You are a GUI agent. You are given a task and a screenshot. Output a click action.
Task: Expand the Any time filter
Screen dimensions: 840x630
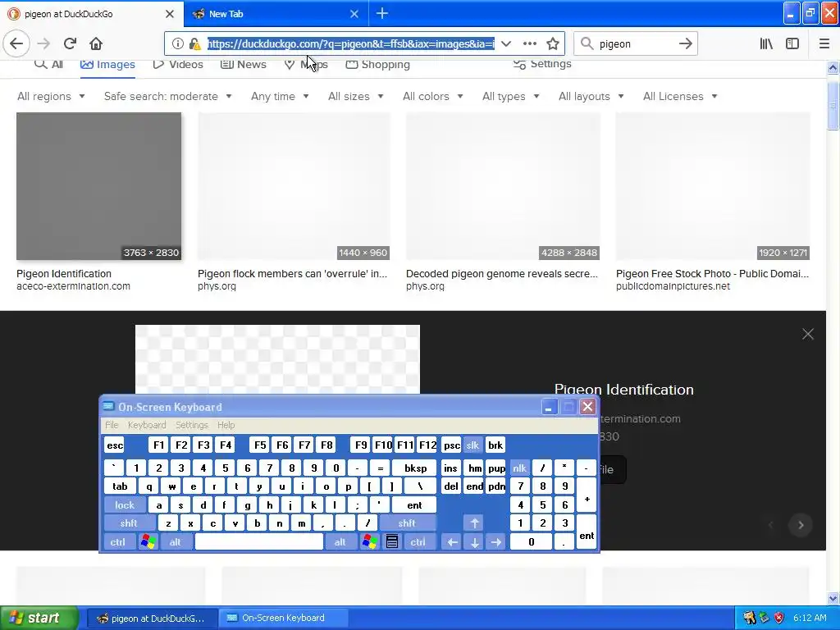click(x=280, y=97)
